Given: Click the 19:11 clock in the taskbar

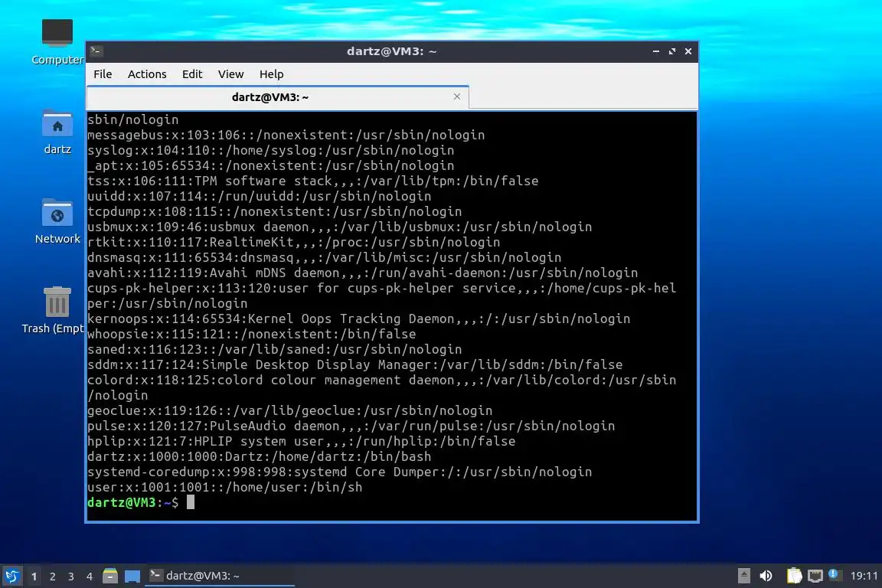Looking at the screenshot, I should point(864,576).
